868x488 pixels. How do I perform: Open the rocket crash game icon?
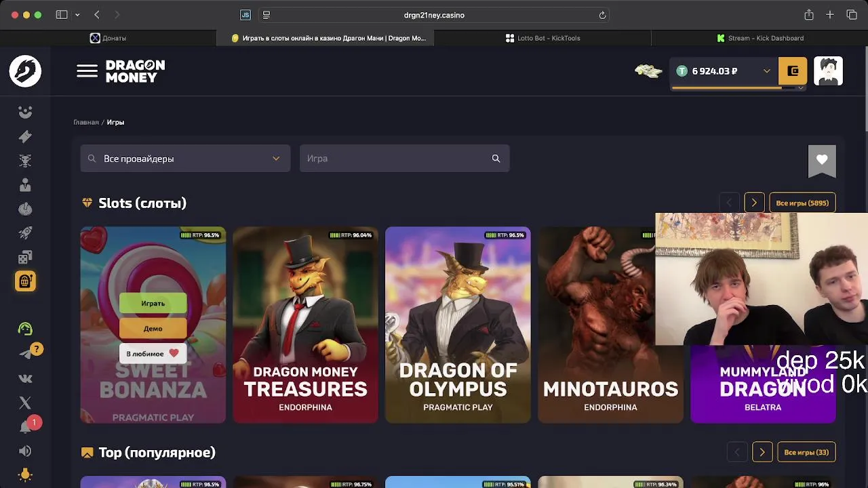coord(25,233)
